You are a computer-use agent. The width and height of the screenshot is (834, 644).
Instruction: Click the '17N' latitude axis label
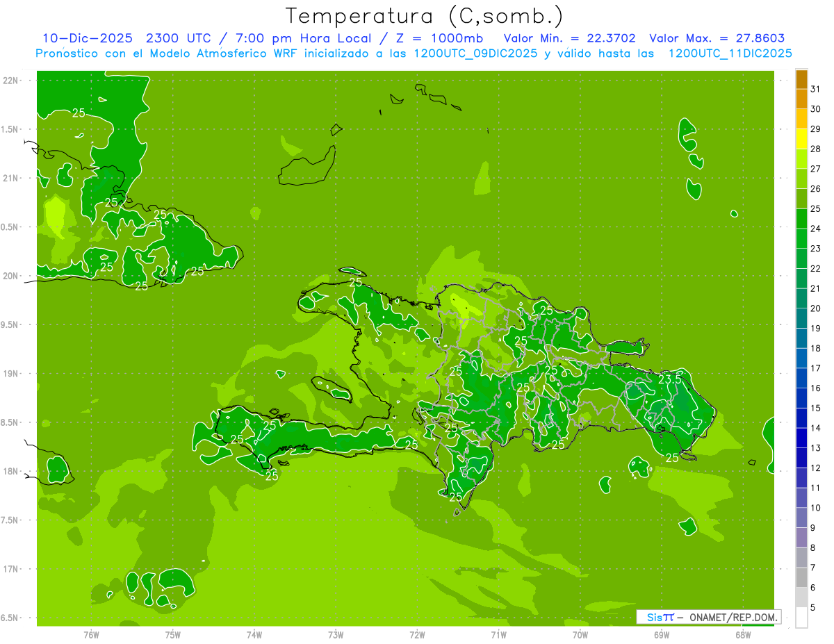(x=10, y=569)
